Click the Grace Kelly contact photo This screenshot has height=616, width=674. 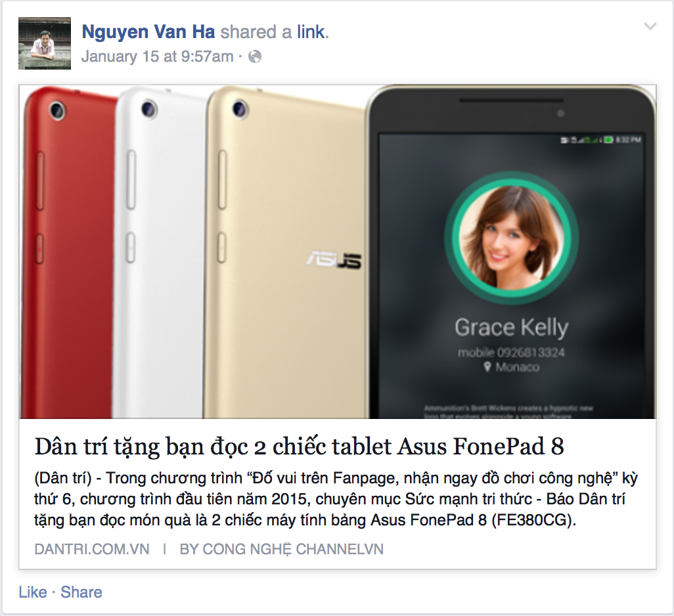512,237
